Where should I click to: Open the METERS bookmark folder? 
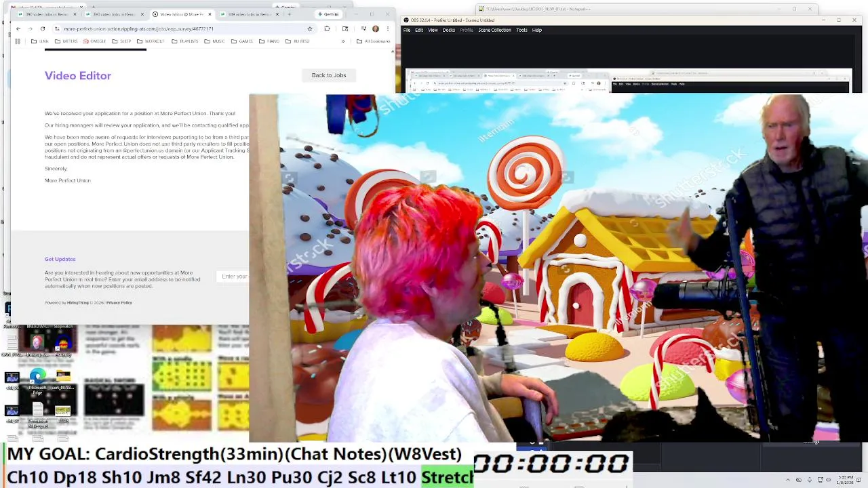pos(67,41)
